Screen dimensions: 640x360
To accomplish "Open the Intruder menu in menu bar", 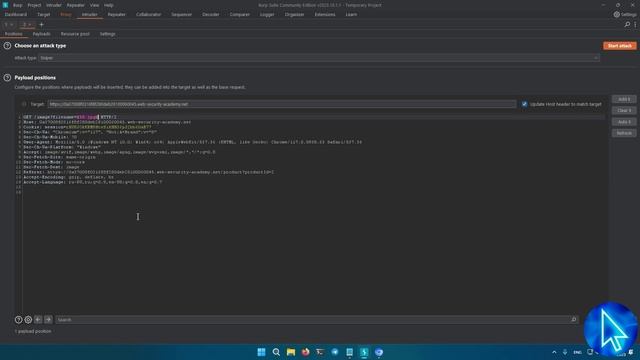I will pos(53,5).
